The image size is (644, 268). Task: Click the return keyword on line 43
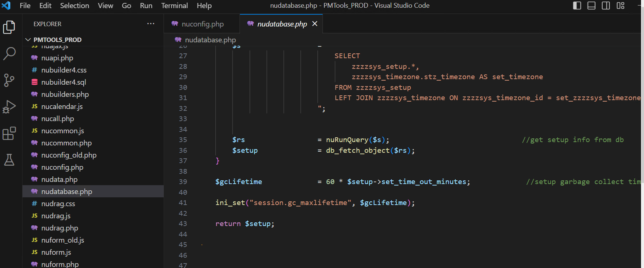228,224
